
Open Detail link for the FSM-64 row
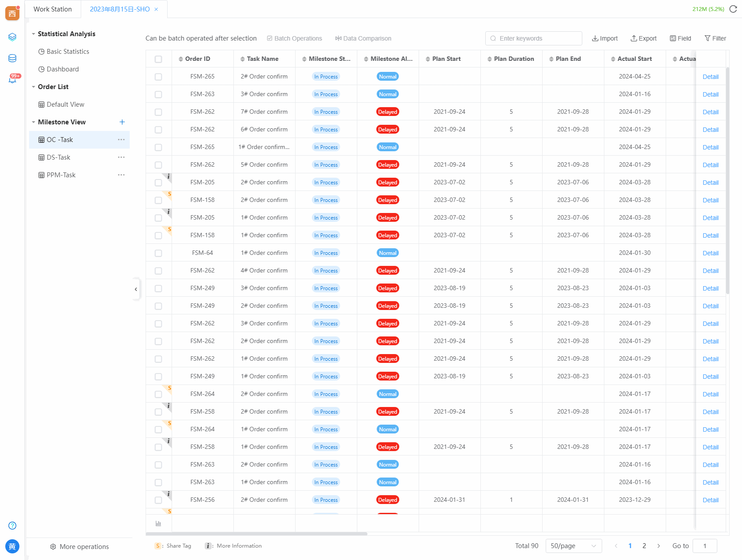pos(710,253)
